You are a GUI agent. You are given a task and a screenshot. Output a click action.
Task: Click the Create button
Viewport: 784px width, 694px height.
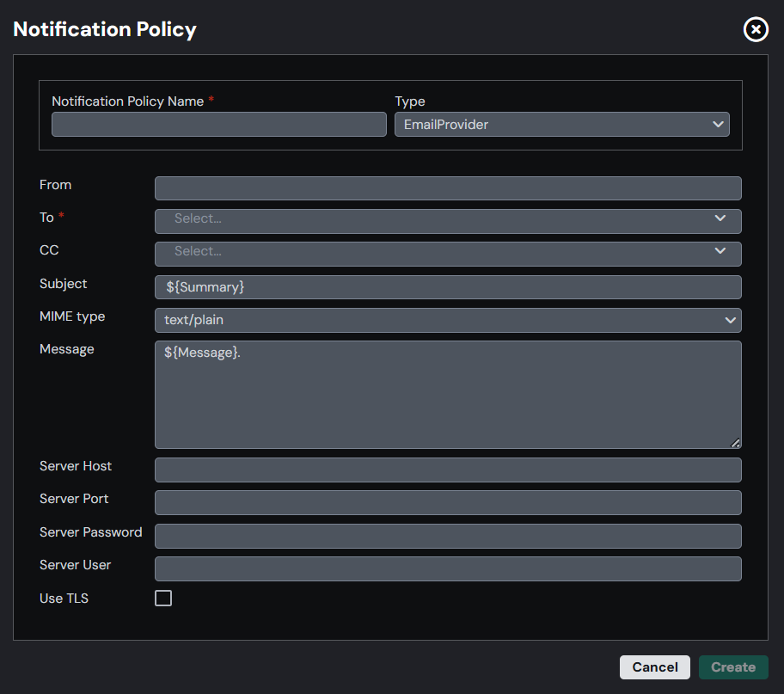click(733, 667)
